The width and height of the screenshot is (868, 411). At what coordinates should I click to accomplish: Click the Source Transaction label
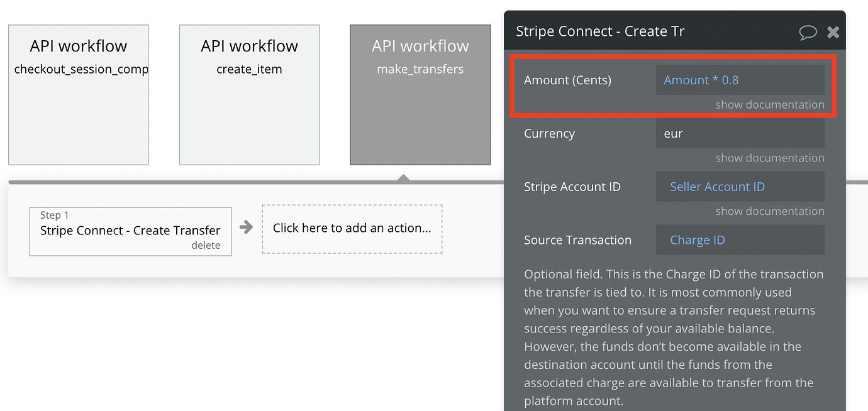[577, 240]
